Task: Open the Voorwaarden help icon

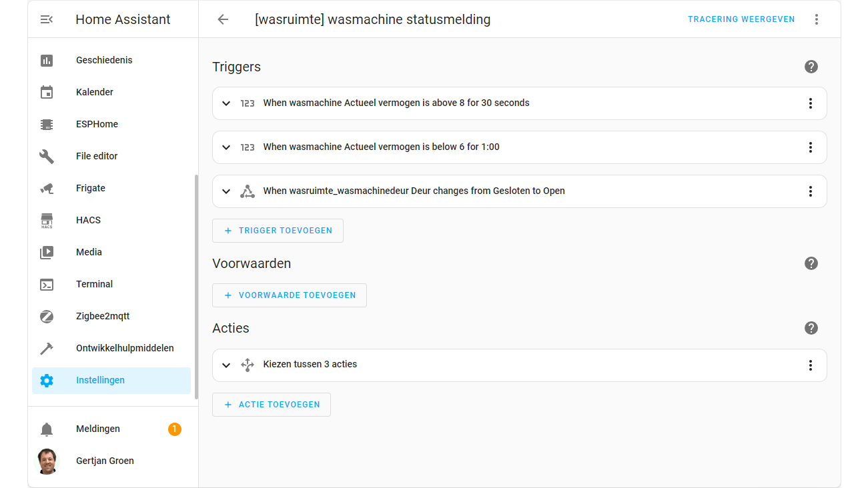Action: pos(811,263)
